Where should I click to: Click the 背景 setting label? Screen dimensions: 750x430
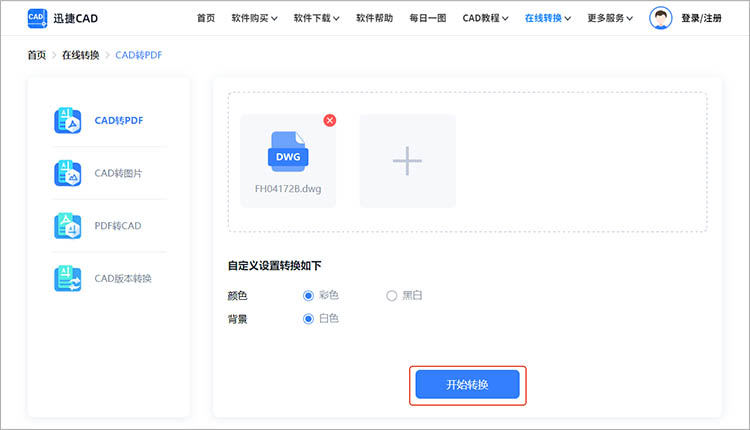tap(237, 319)
